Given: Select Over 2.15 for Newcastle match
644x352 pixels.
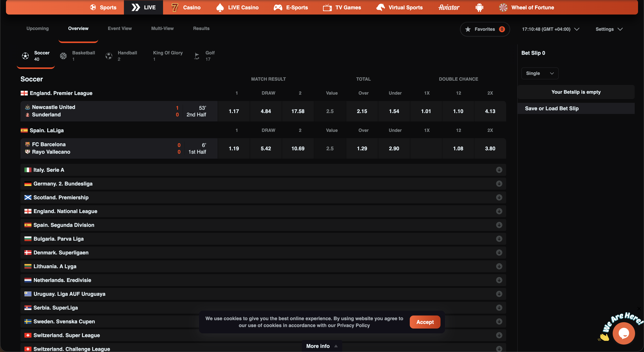Looking at the screenshot, I should [362, 111].
